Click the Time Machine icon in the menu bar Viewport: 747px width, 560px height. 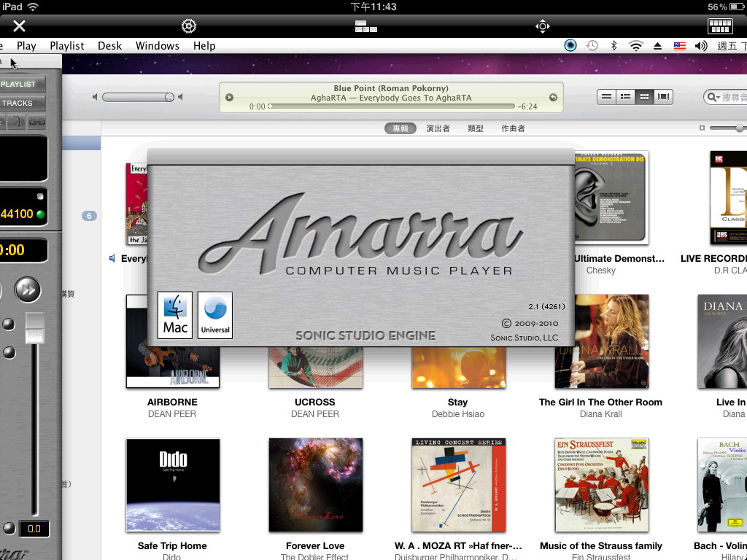tap(592, 46)
